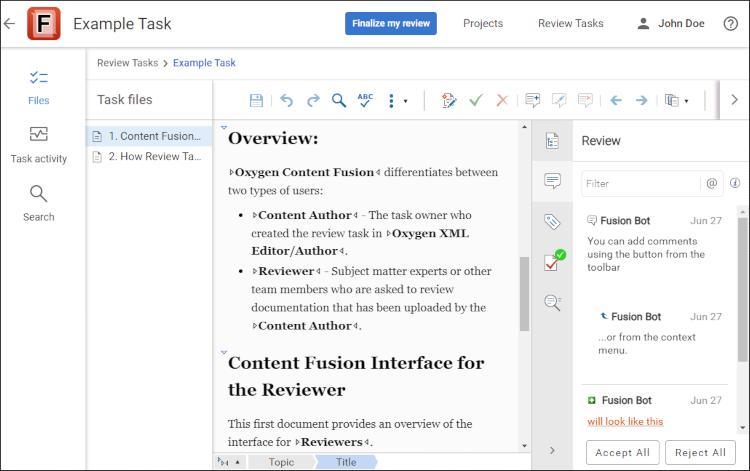Click the Redo toolbar icon
The width and height of the screenshot is (750, 471).
click(313, 100)
